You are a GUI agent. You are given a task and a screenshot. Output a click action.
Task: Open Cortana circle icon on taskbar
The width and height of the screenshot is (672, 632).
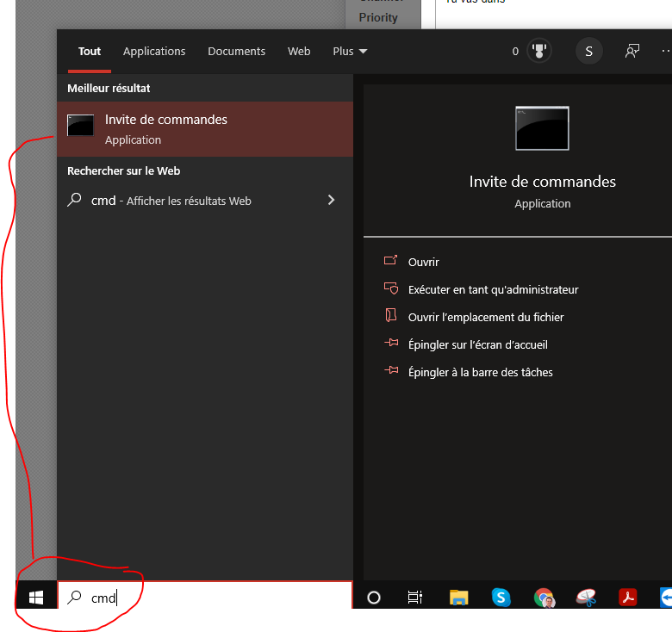[374, 597]
